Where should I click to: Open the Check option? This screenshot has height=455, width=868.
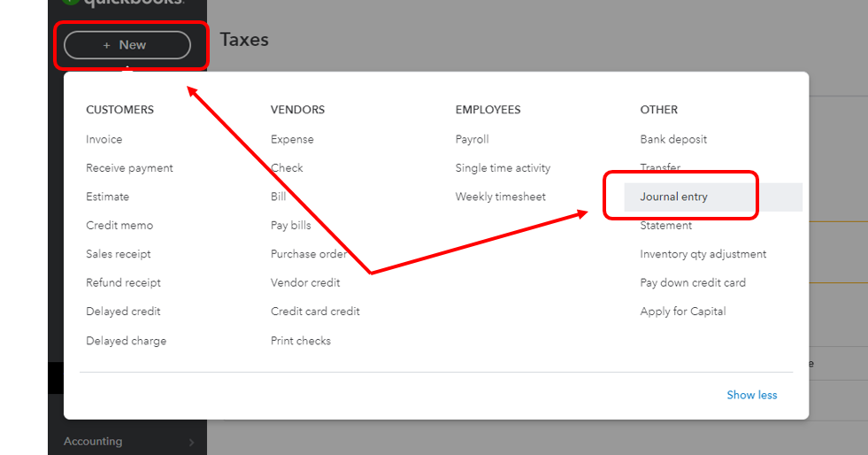pos(287,167)
